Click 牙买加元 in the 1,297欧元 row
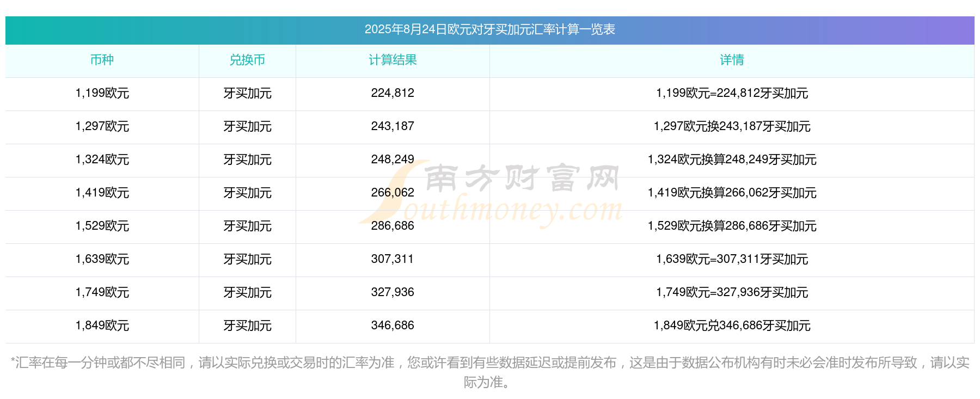980x399 pixels. (x=247, y=126)
